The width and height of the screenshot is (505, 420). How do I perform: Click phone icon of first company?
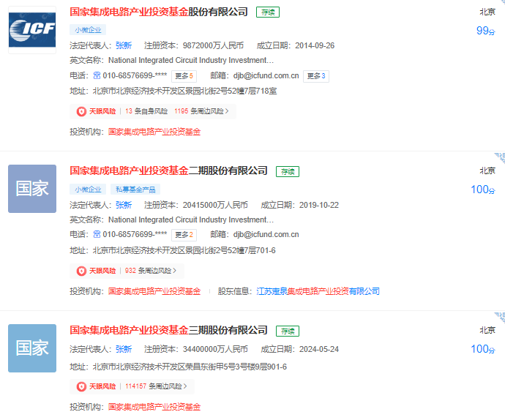point(97,75)
